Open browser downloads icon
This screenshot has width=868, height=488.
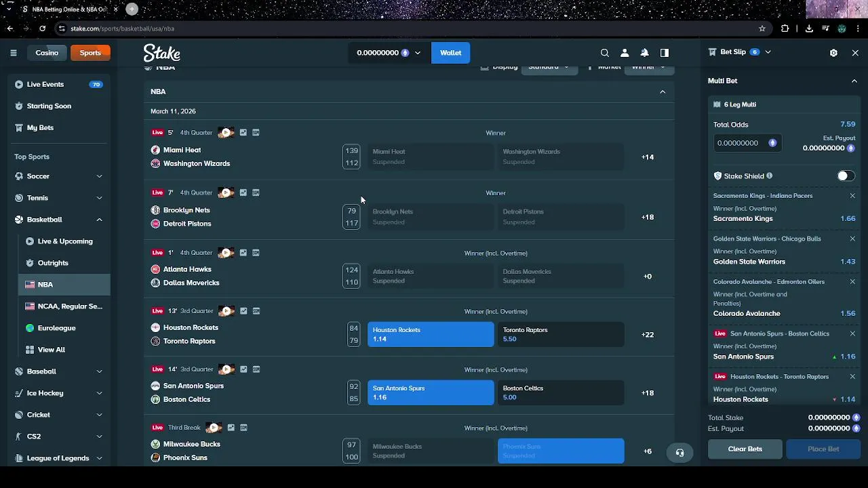(x=809, y=28)
